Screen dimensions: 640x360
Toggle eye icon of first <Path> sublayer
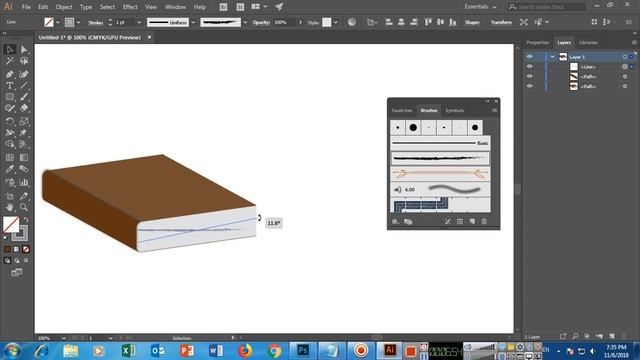(x=529, y=76)
